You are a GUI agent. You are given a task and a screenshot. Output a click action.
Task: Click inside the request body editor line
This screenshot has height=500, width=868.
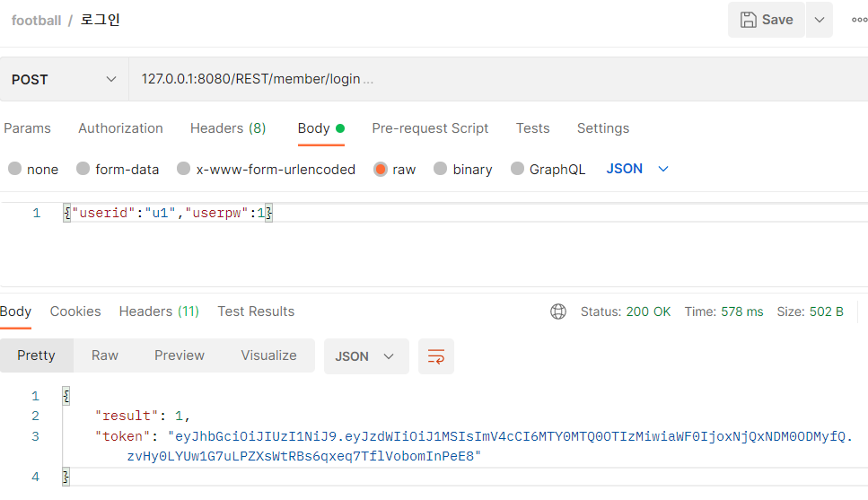pyautogui.click(x=465, y=213)
